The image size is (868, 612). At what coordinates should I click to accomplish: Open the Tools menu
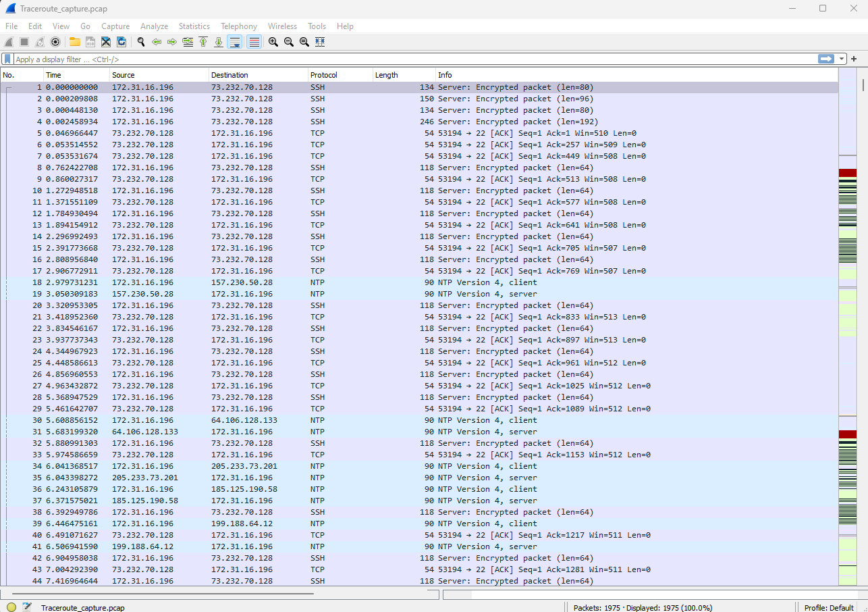pos(317,26)
